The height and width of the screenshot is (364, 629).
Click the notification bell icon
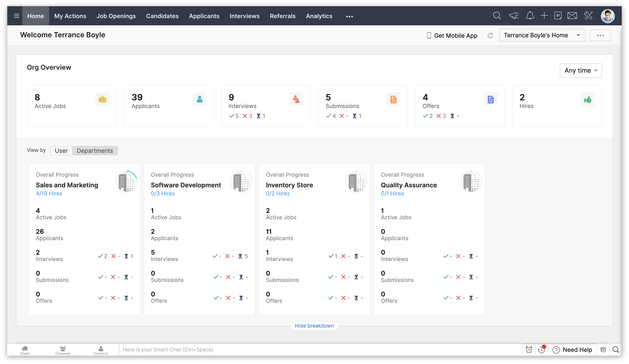point(529,16)
